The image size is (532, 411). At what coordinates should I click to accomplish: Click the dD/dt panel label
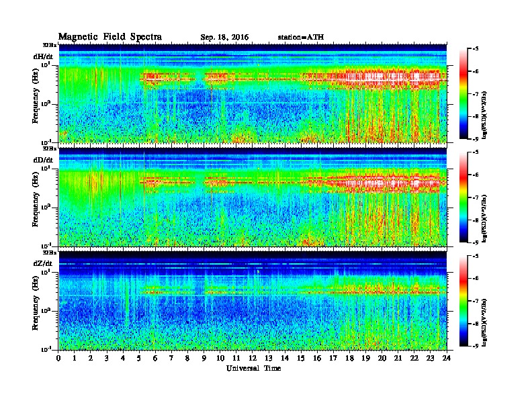click(43, 160)
